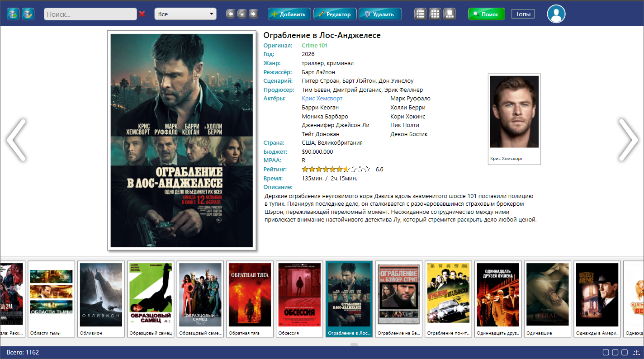Clear the search with the red X

[x=142, y=14]
